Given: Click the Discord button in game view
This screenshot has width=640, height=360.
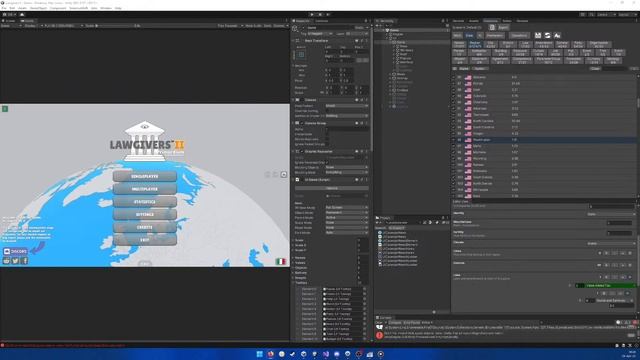Looking at the screenshot, I should pos(16,251).
